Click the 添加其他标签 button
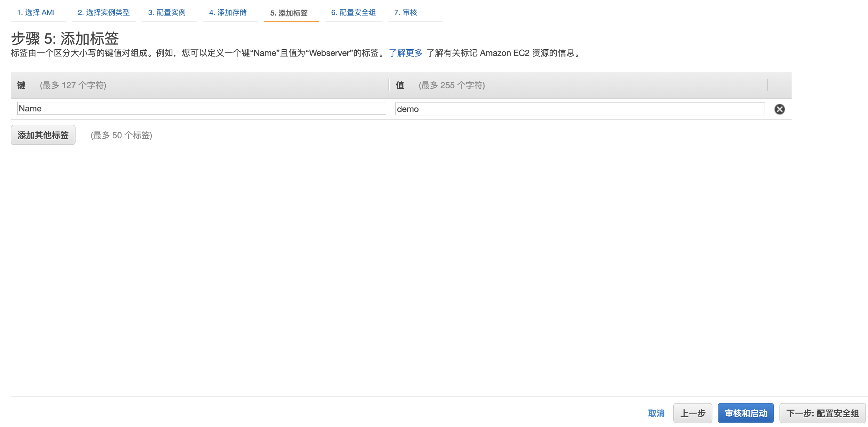The height and width of the screenshot is (427, 868). (43, 135)
